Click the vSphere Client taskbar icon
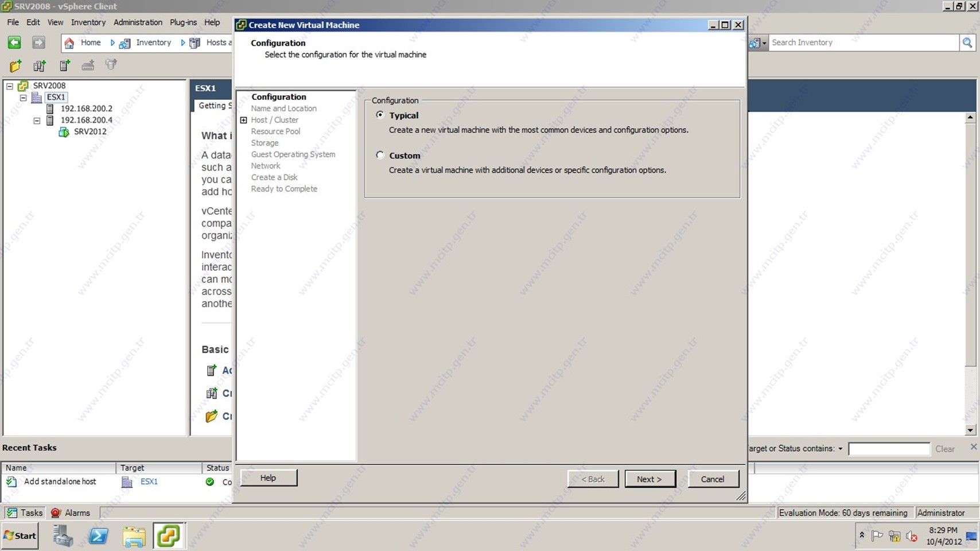The image size is (980, 551). [x=168, y=536]
